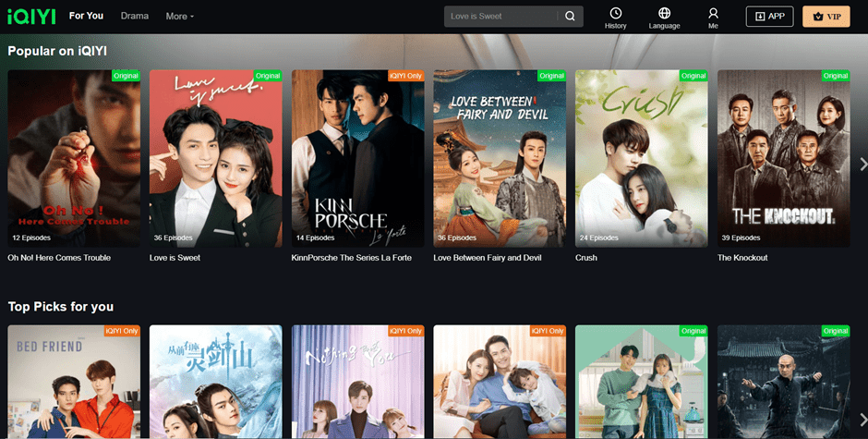Open the green-background couple poster in Top Picks
Viewport: 868px width, 439px height.
click(x=642, y=382)
